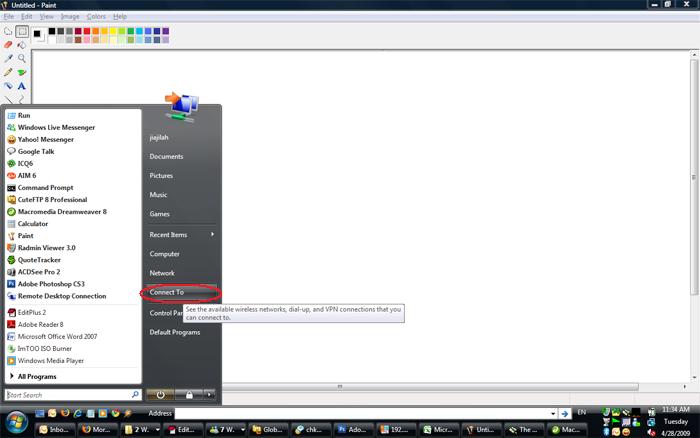Open the Colors menu in Paint
This screenshot has width=700, height=438.
[96, 17]
